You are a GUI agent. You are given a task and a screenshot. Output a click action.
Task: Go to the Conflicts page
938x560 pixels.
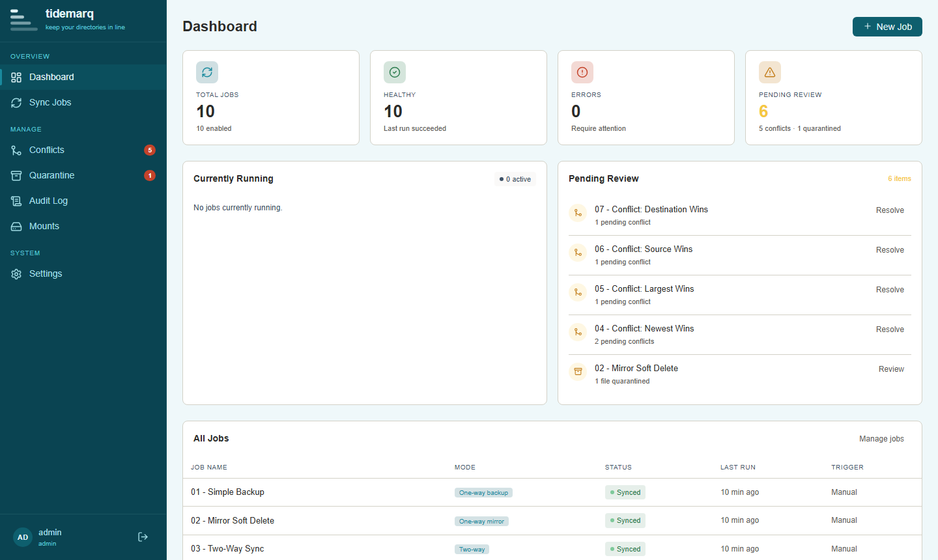(83, 150)
